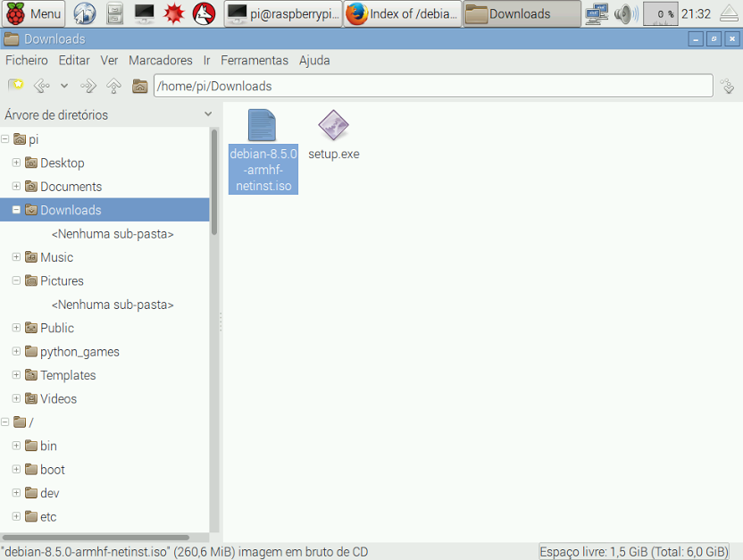Image resolution: width=743 pixels, height=560 pixels.
Task: Expand the boot folder tree node
Action: pos(16,469)
